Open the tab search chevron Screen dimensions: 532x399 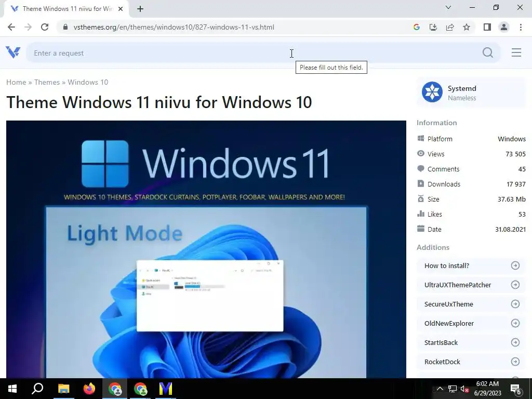click(448, 7)
